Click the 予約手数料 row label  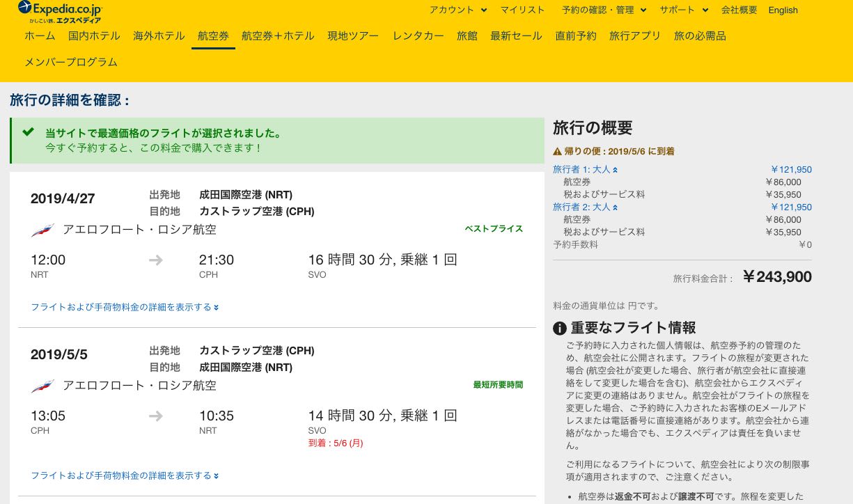tap(575, 244)
